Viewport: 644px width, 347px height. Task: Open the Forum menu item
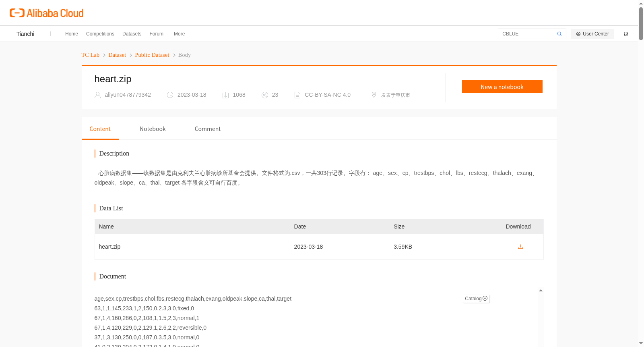coord(157,34)
